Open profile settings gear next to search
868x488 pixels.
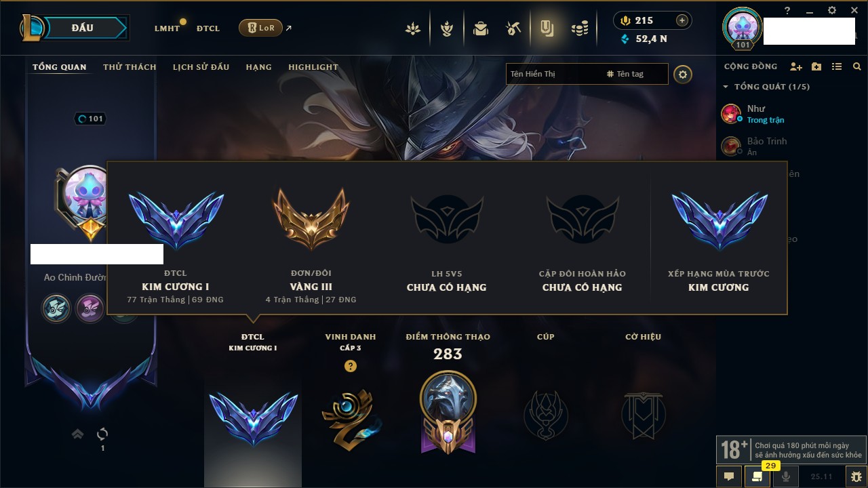pyautogui.click(x=683, y=75)
